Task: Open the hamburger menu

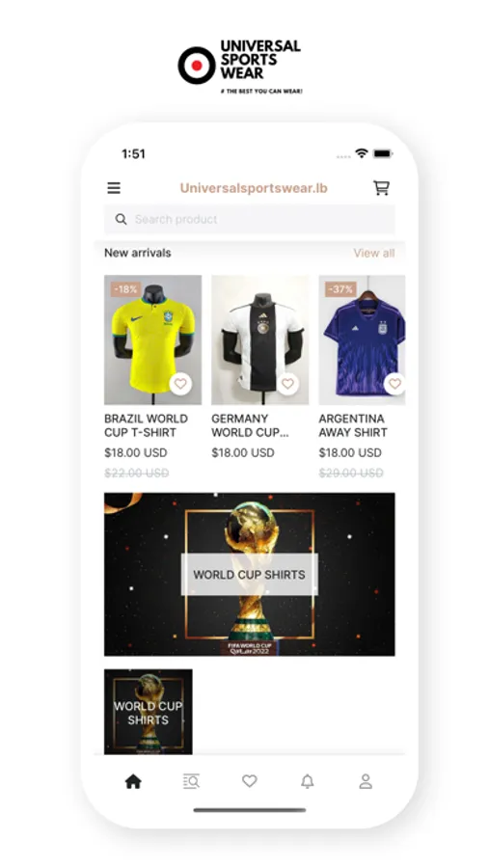Action: [114, 188]
